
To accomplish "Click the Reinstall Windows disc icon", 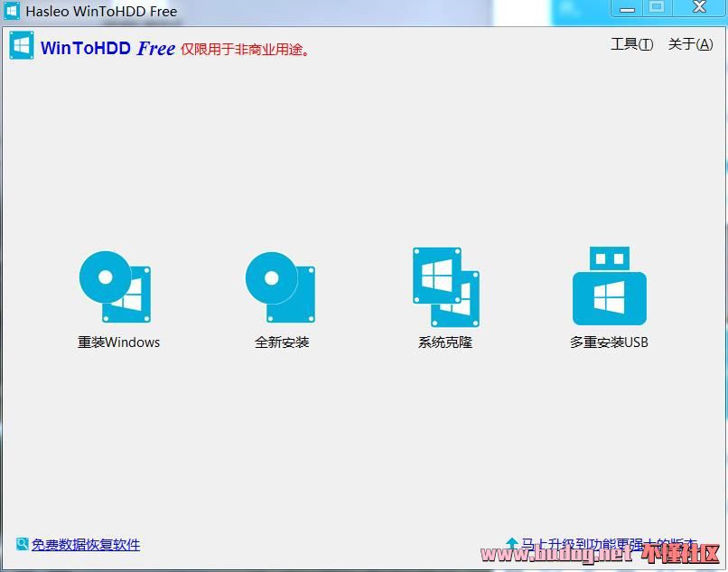I will 115,286.
